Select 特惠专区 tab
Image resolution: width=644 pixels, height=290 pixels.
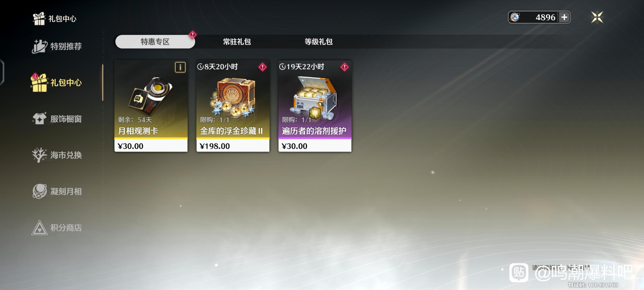pos(155,41)
